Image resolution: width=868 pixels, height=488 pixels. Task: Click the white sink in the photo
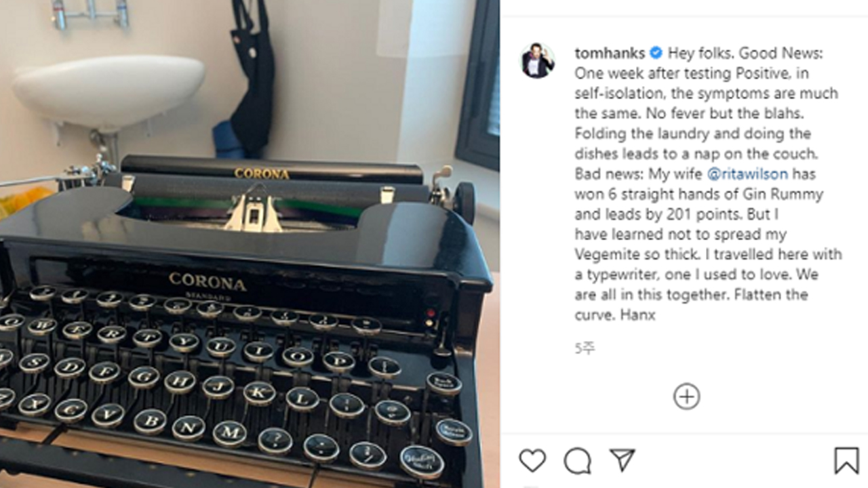tap(108, 91)
